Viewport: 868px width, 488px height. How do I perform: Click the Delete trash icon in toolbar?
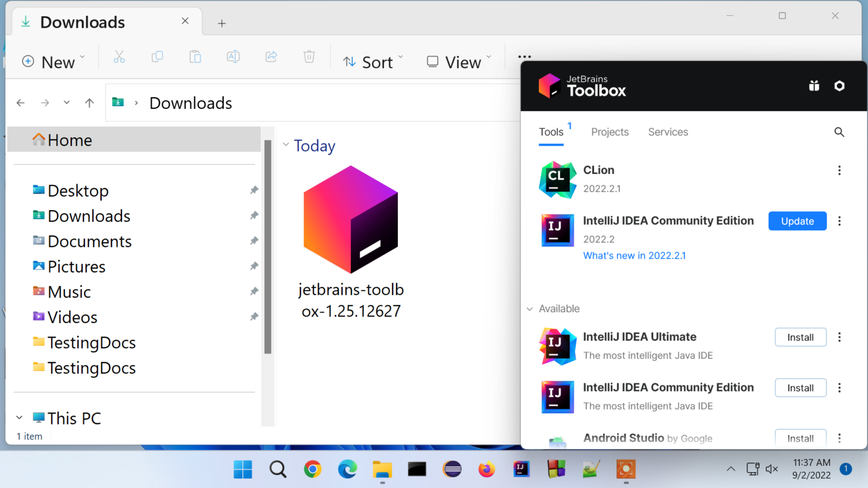click(x=309, y=56)
